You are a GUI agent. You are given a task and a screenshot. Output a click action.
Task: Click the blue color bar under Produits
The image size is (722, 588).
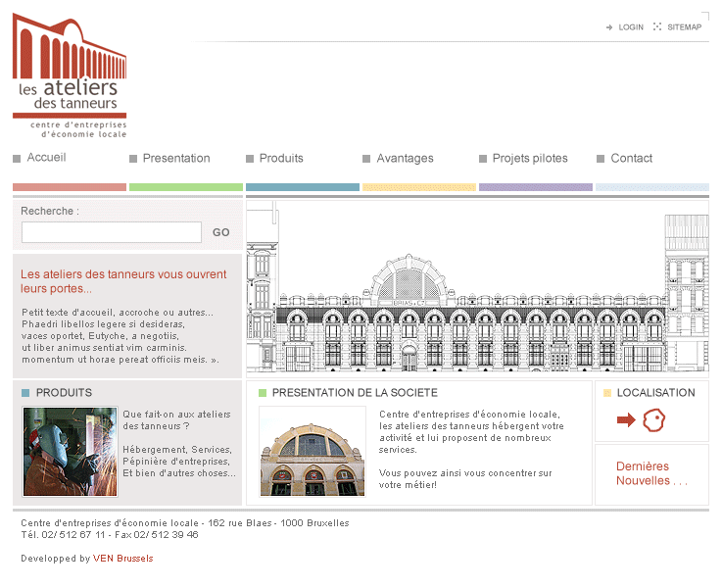pyautogui.click(x=303, y=187)
